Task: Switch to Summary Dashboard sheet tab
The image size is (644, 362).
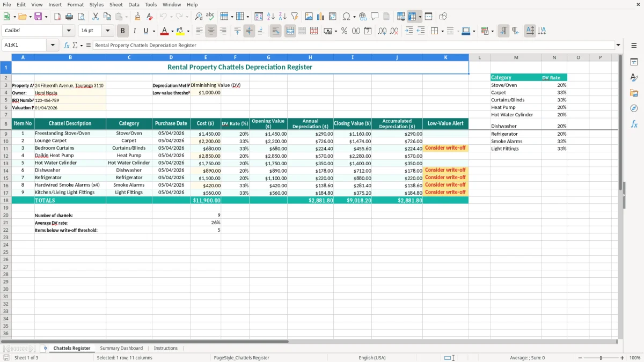Action: (121, 348)
